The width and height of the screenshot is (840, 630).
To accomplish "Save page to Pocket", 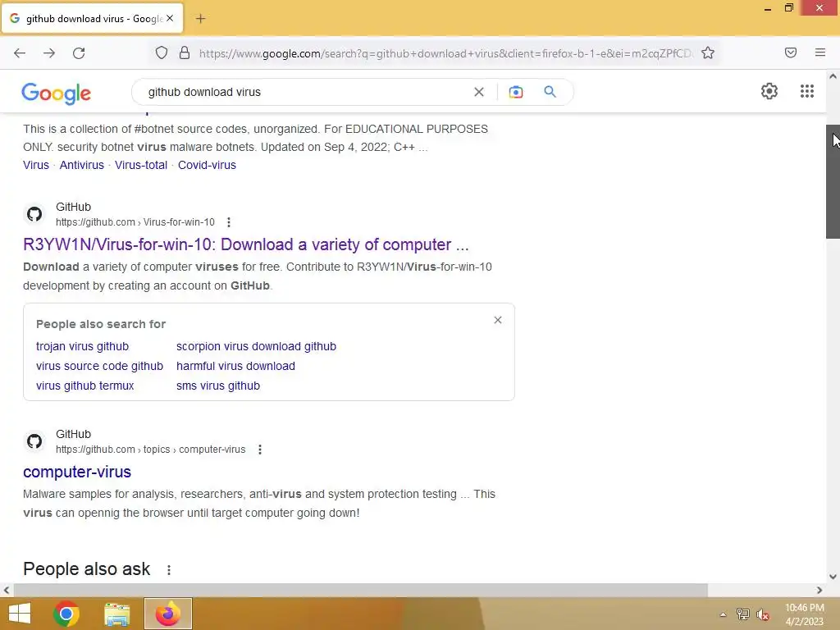I will point(791,52).
